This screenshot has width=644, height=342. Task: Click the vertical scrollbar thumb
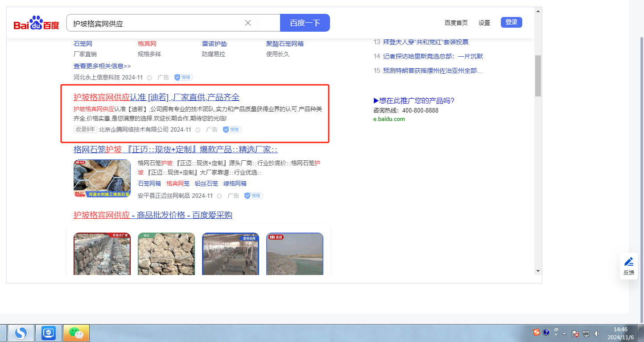(538, 75)
